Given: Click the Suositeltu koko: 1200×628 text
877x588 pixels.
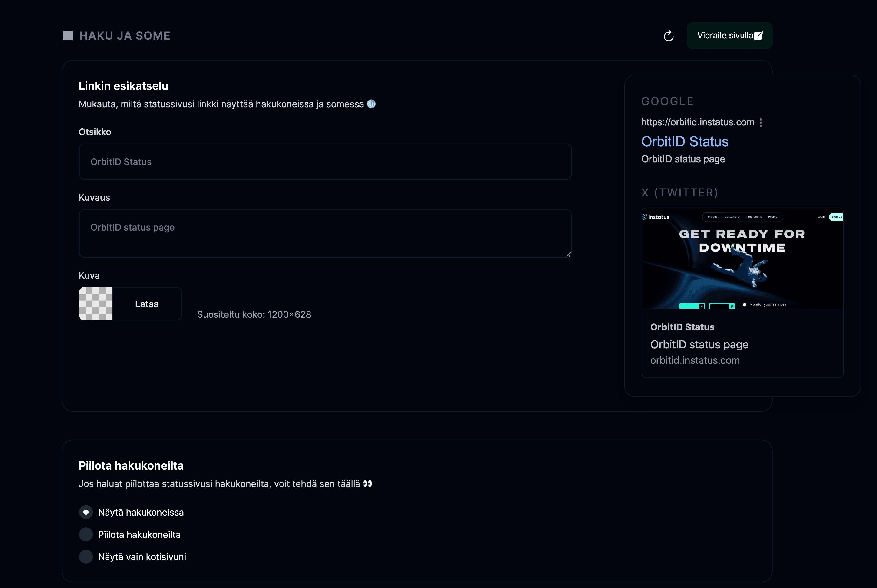Looking at the screenshot, I should tap(254, 315).
